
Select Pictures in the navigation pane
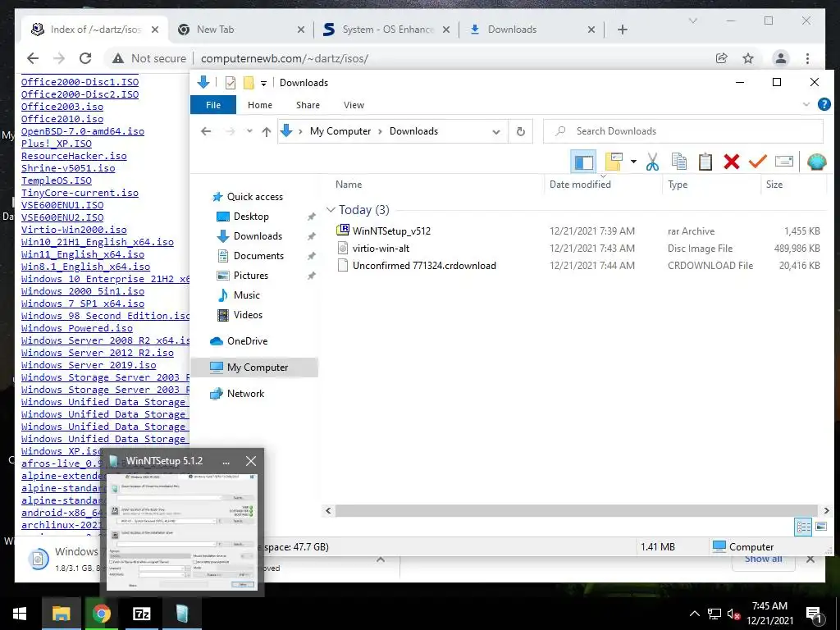pos(250,276)
